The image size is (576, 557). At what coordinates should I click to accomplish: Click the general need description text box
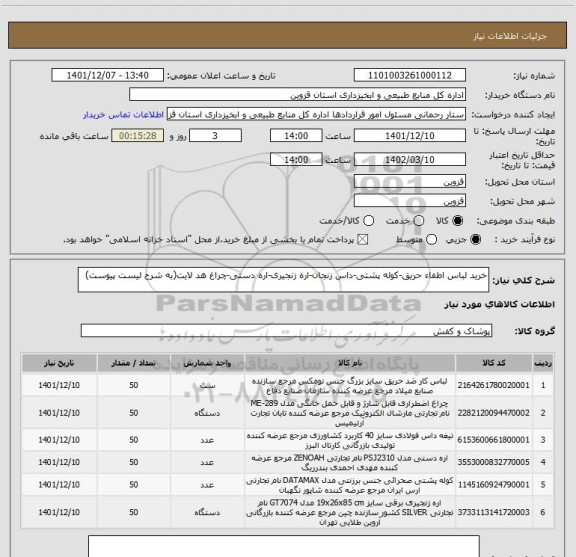click(x=283, y=280)
